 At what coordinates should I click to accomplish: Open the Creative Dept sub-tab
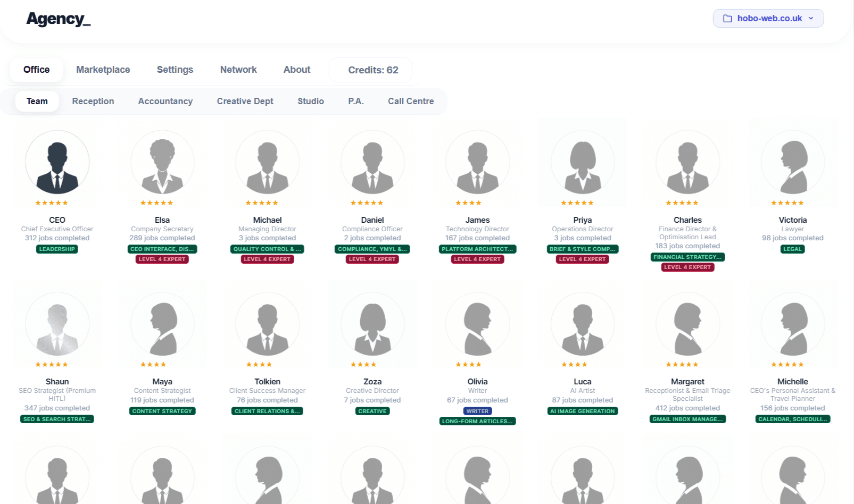pos(245,101)
